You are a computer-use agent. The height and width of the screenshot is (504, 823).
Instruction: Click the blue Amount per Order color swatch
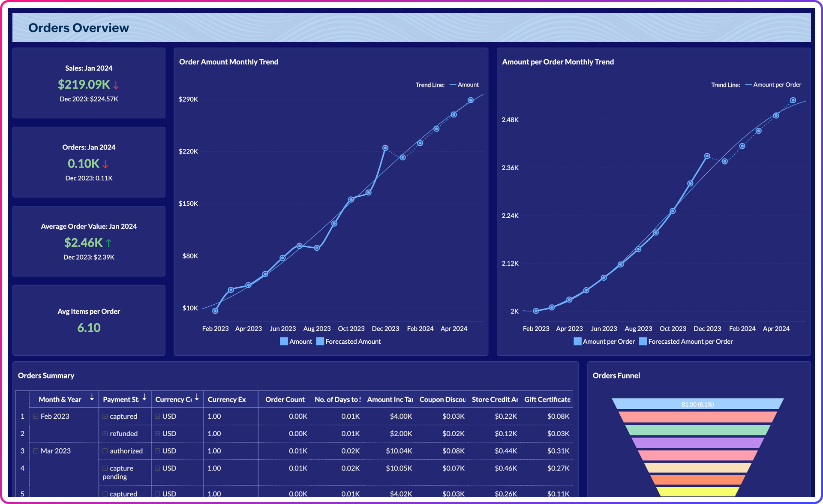click(577, 341)
